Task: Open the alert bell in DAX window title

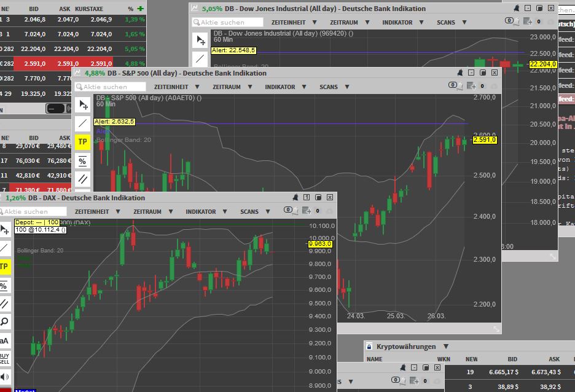Action: coord(295,198)
